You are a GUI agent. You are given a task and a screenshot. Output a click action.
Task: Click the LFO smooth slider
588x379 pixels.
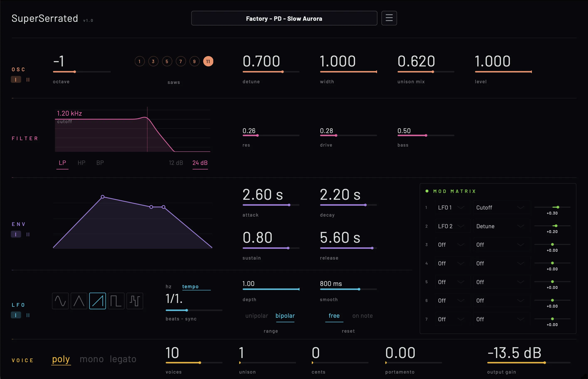(x=348, y=289)
